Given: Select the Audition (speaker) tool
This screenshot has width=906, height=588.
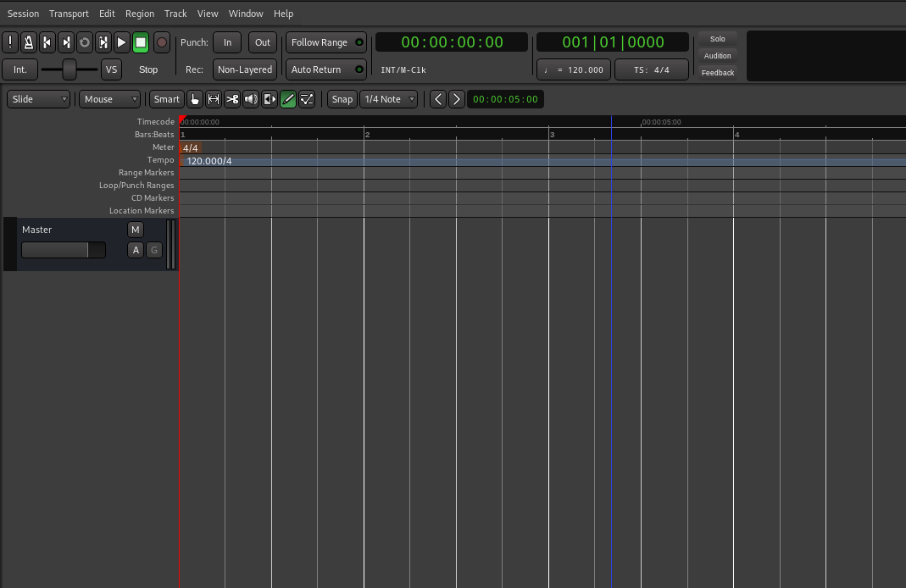Looking at the screenshot, I should [x=251, y=99].
